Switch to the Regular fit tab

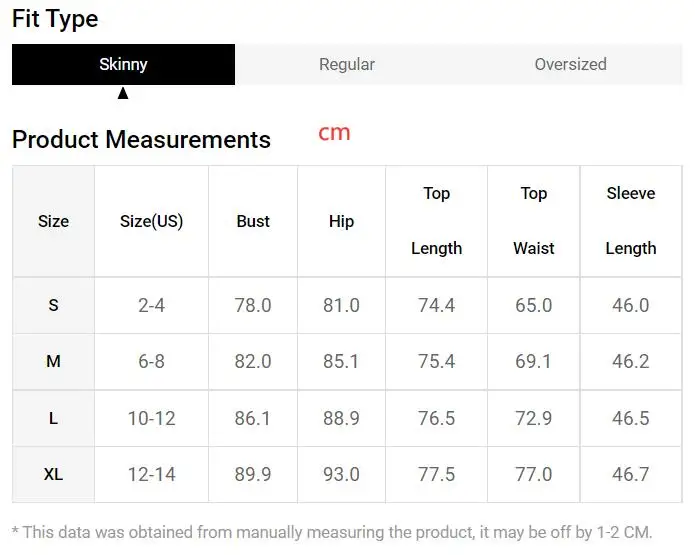(x=346, y=65)
